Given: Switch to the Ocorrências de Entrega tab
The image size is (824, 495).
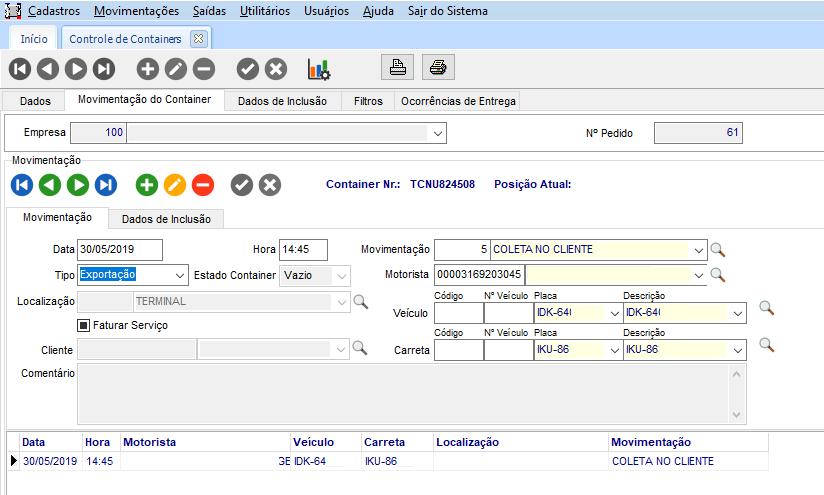Looking at the screenshot, I should click(457, 101).
